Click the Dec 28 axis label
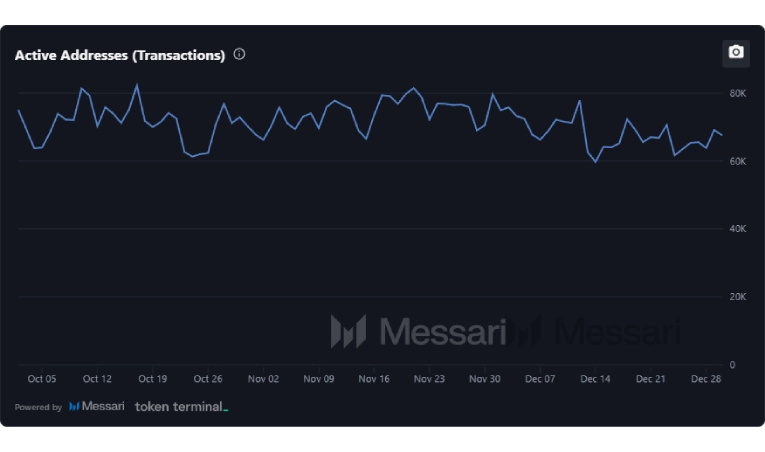This screenshot has height=452, width=765. tap(706, 379)
